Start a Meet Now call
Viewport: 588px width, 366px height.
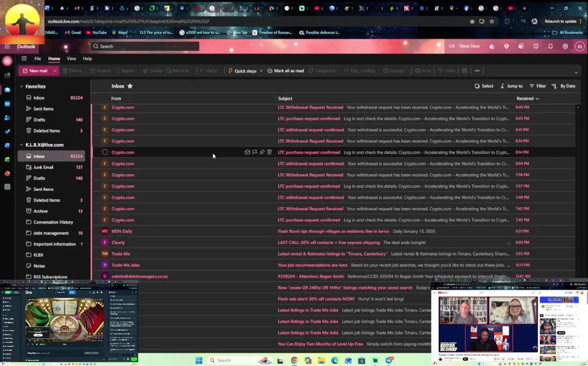(464, 46)
